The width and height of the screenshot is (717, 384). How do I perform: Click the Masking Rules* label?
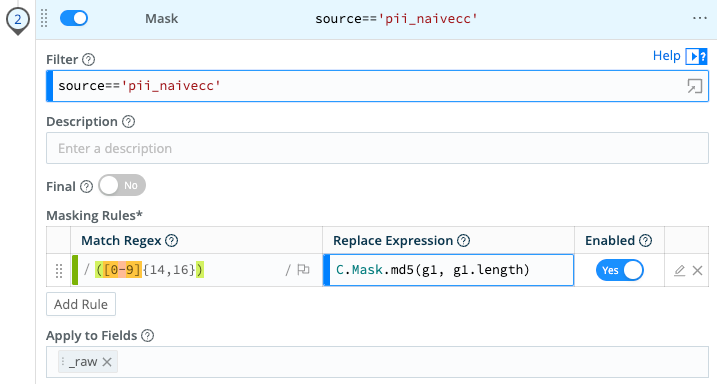[x=94, y=215]
